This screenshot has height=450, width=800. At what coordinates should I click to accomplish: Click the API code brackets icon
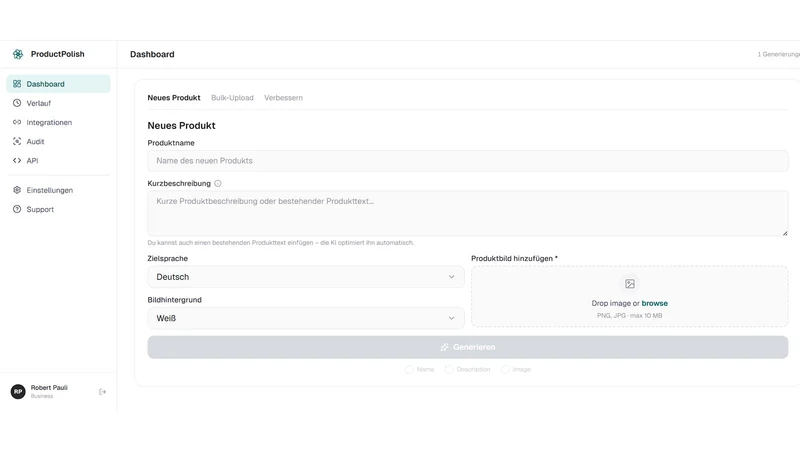click(x=17, y=161)
